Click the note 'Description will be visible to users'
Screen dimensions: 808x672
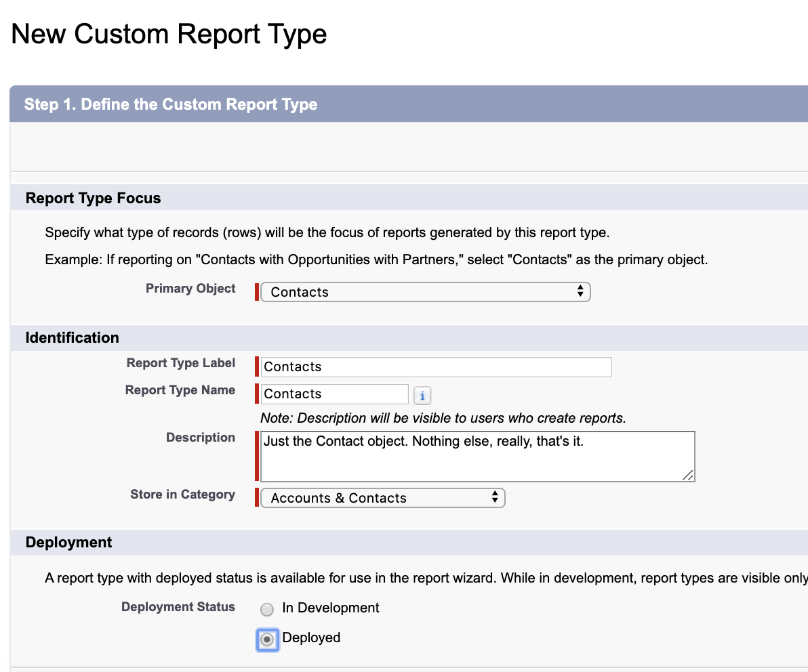coord(443,418)
